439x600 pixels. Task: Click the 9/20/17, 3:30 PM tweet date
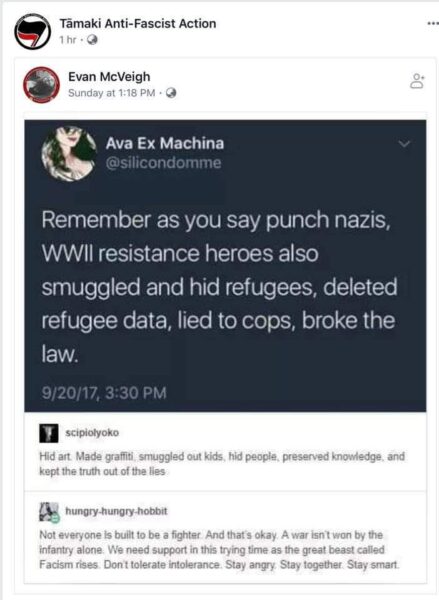tap(104, 393)
